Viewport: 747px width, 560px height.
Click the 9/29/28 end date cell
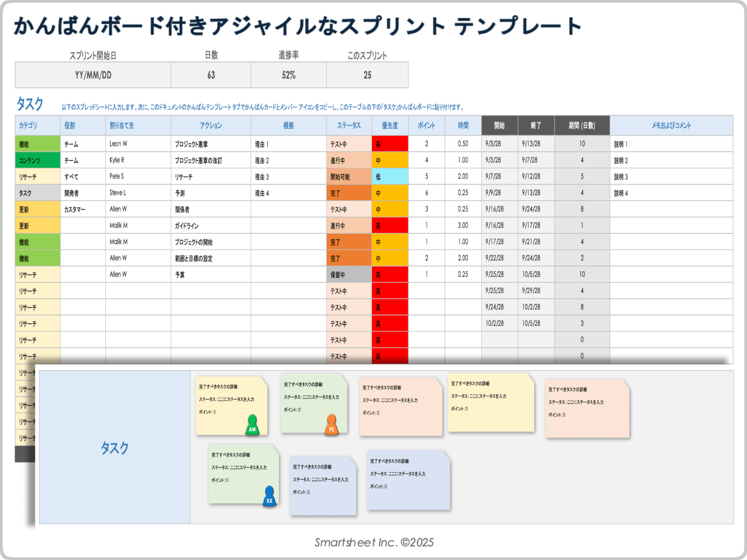pyautogui.click(x=536, y=291)
